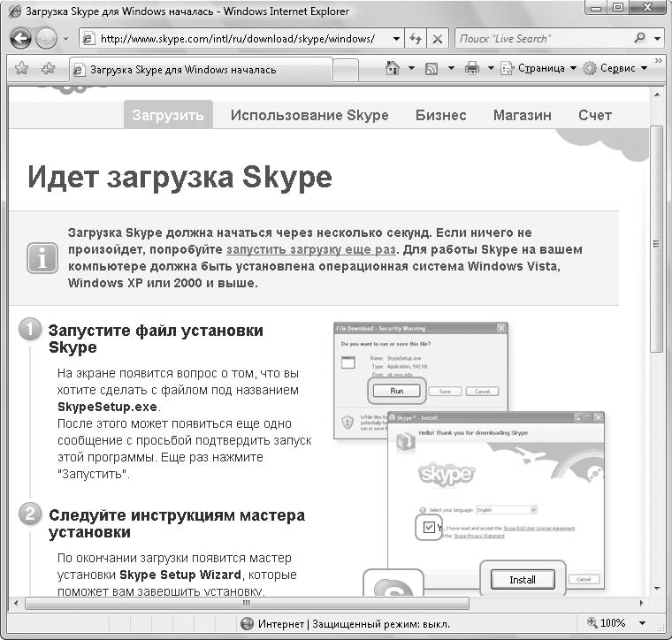Click horizontal scrollbar left arrow
The height and width of the screenshot is (640, 672).
pyautogui.click(x=16, y=604)
